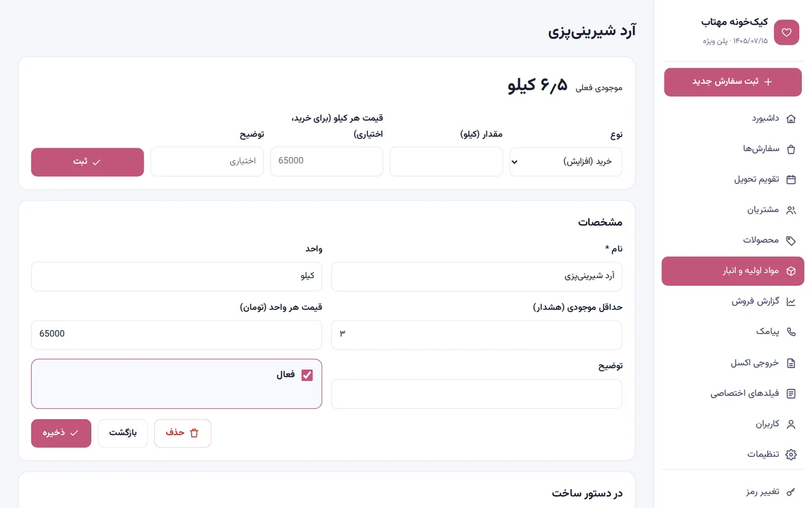Click the home icon beside داشبورد

pos(790,119)
